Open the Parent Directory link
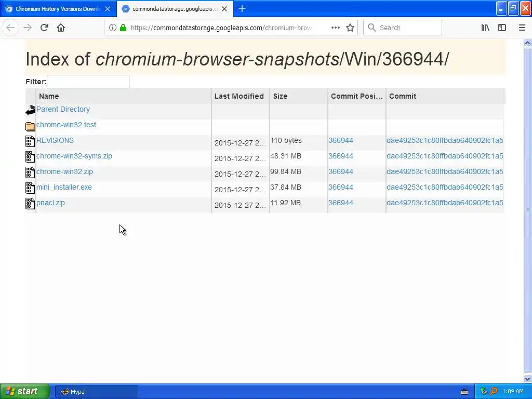The width and height of the screenshot is (532, 399). (x=63, y=109)
